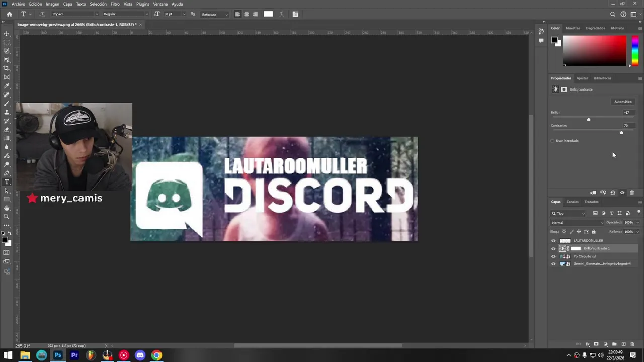Switch to the Muestras tab
The image size is (644, 362).
(x=573, y=28)
